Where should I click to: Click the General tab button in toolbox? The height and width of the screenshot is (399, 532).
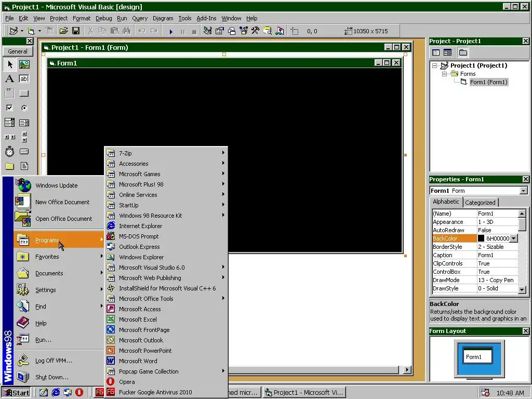(18, 51)
